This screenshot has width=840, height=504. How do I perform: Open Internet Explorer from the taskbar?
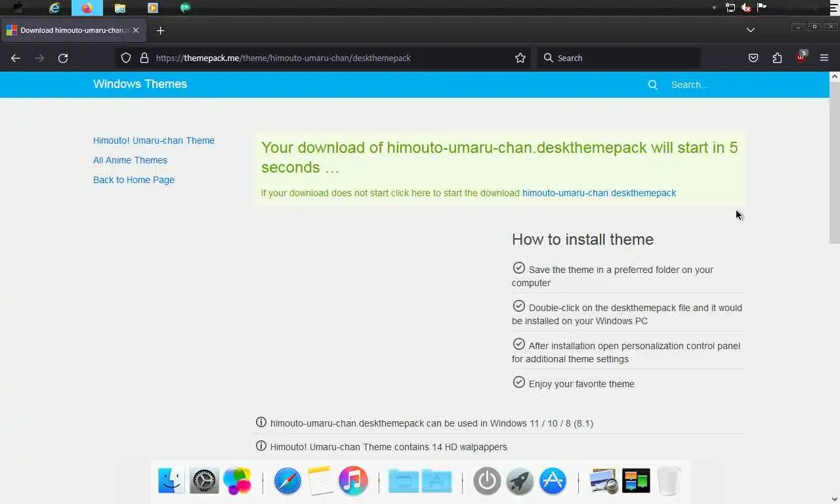(x=55, y=8)
